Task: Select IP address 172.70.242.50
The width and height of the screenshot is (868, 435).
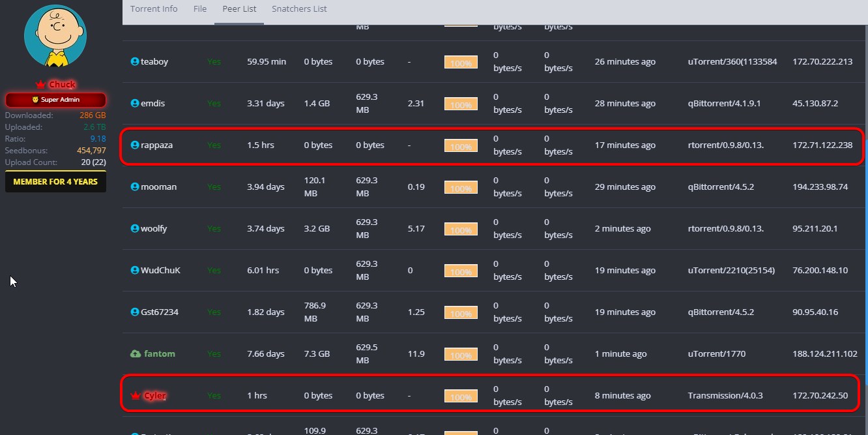Action: 820,395
